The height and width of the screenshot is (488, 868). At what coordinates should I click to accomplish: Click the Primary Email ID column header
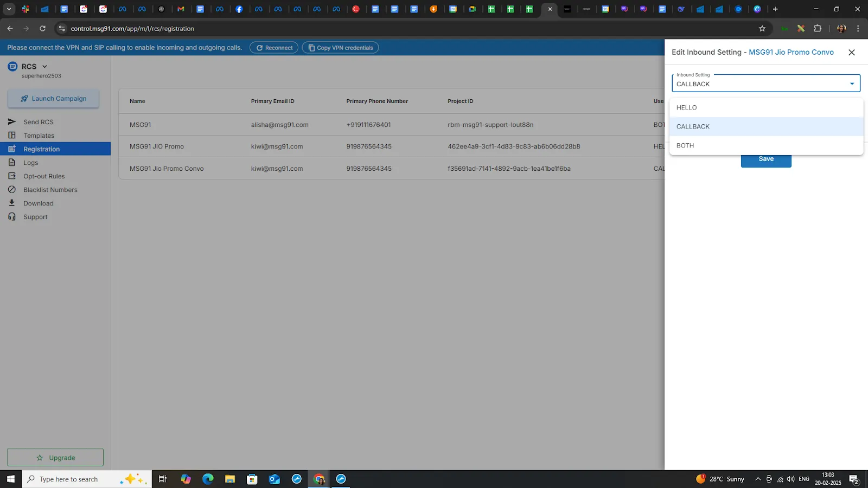pos(272,101)
